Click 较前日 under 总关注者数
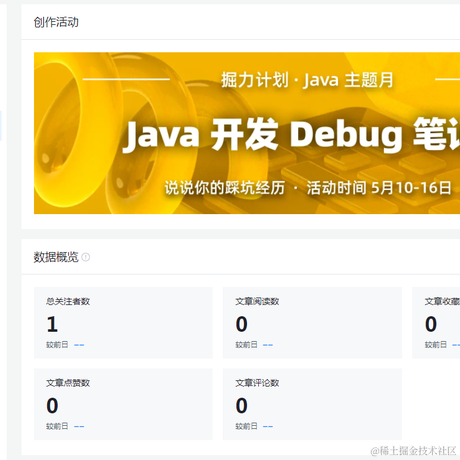Image resolution: width=460 pixels, height=460 pixels. pos(57,345)
